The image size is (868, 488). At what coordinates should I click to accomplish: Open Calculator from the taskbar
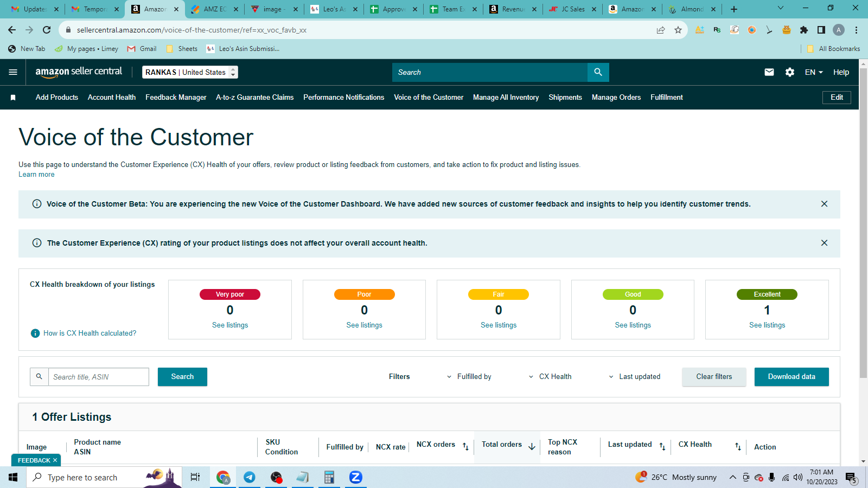pyautogui.click(x=329, y=477)
